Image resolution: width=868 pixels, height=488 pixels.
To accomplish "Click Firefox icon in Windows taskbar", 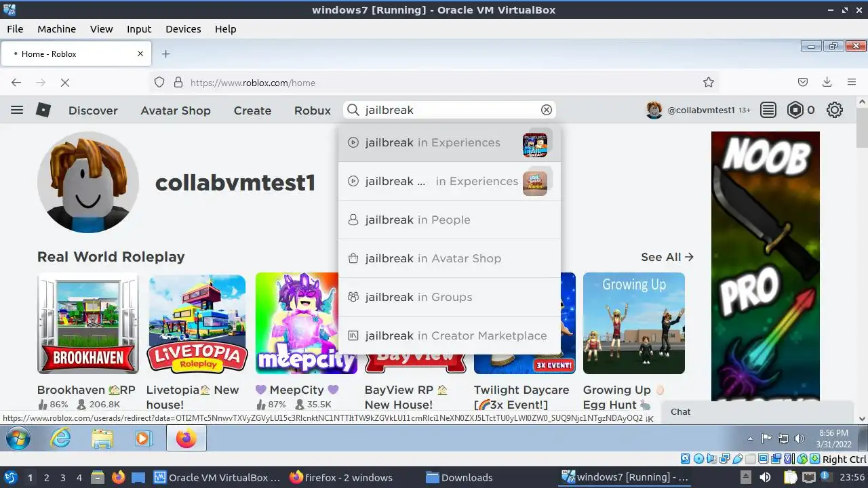I will click(x=186, y=439).
